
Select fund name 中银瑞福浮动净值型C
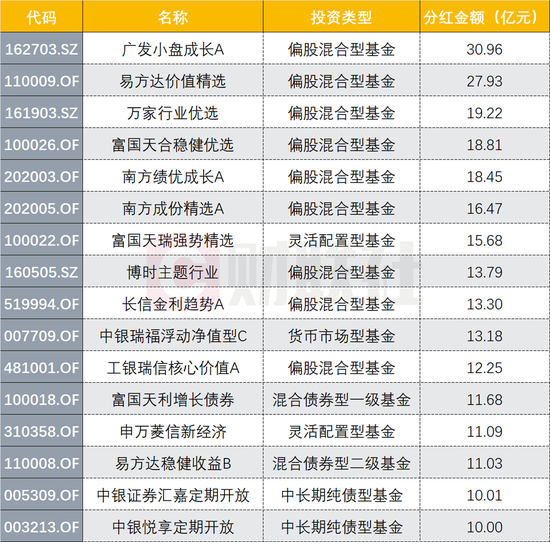coord(173,336)
